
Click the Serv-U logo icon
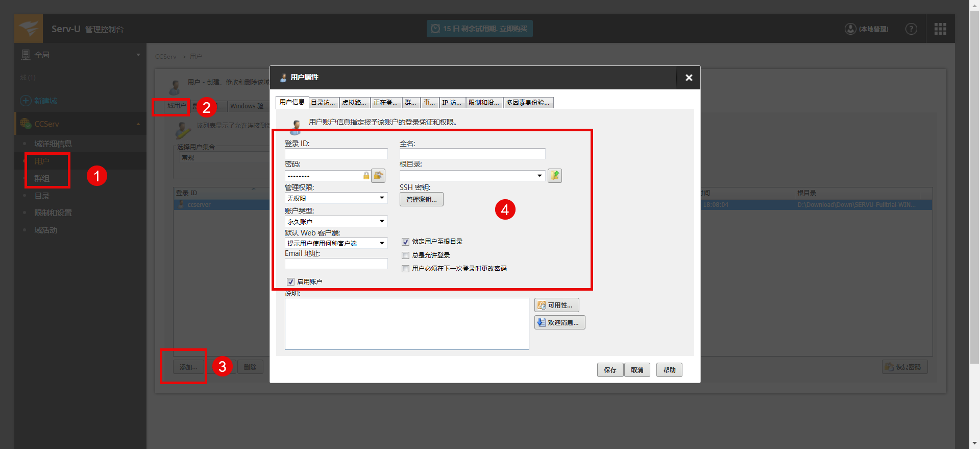point(29,29)
